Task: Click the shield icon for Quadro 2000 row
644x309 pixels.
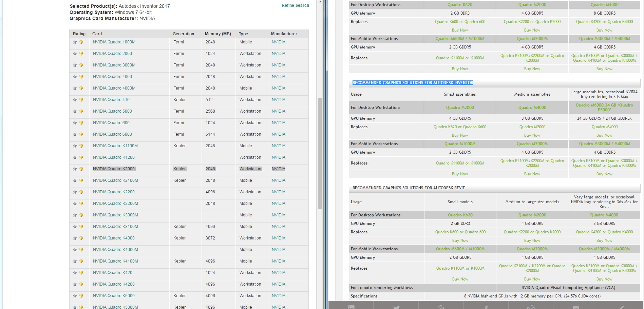Action: [x=81, y=54]
